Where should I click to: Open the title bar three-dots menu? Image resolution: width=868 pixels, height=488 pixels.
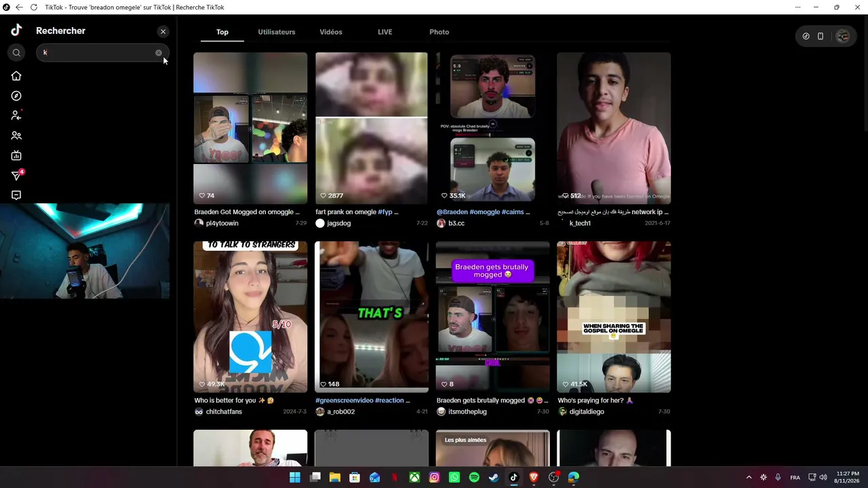click(797, 7)
